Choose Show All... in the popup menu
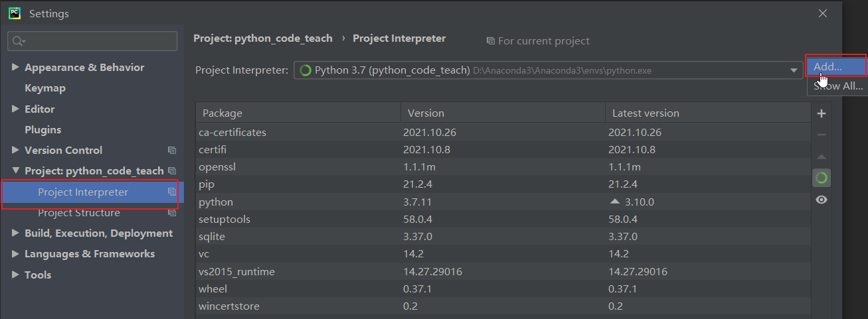This screenshot has width=868, height=319. click(x=837, y=86)
